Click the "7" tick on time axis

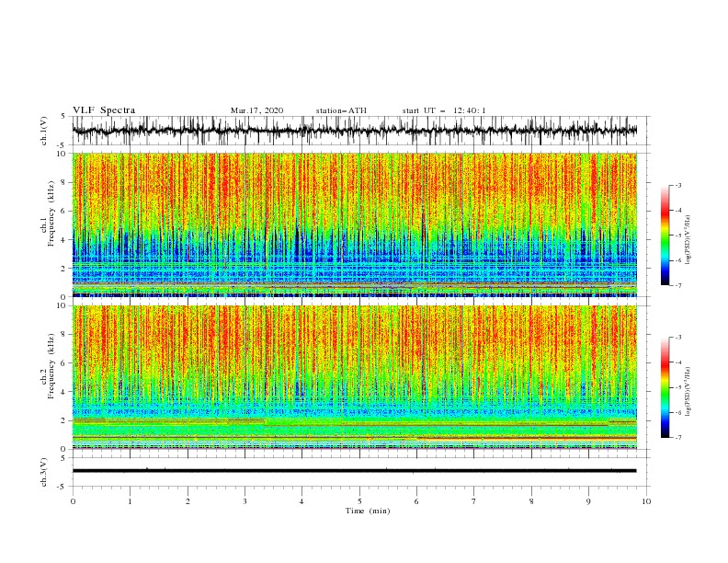click(x=474, y=501)
